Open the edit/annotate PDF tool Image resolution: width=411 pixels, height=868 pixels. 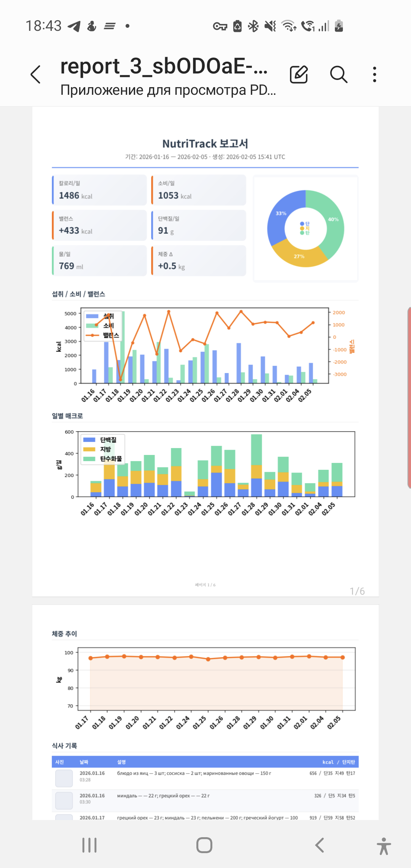pyautogui.click(x=299, y=74)
